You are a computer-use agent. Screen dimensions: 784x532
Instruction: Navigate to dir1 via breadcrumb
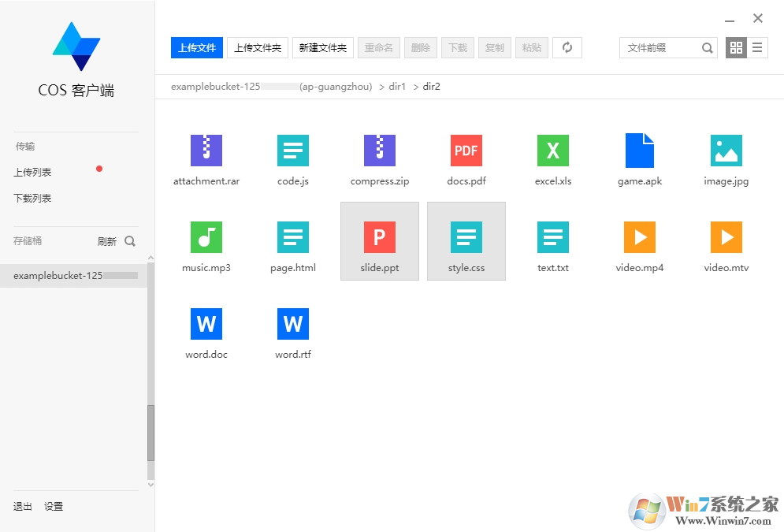[396, 87]
